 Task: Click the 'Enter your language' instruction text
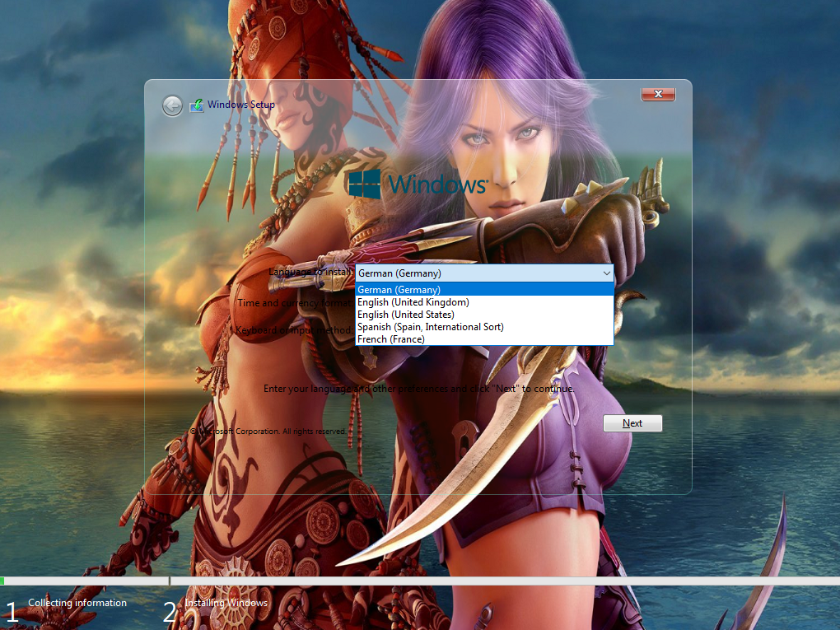419,389
